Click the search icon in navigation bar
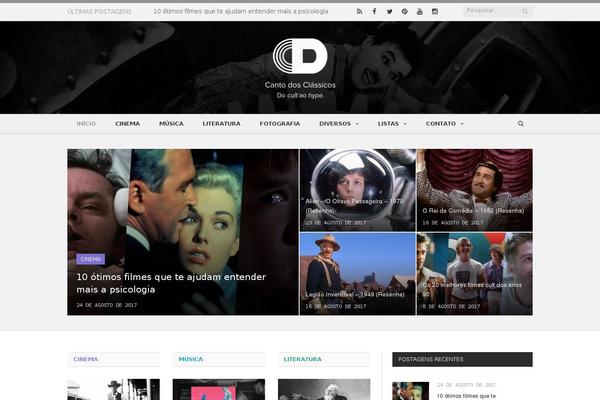This screenshot has width=600, height=400. point(520,124)
